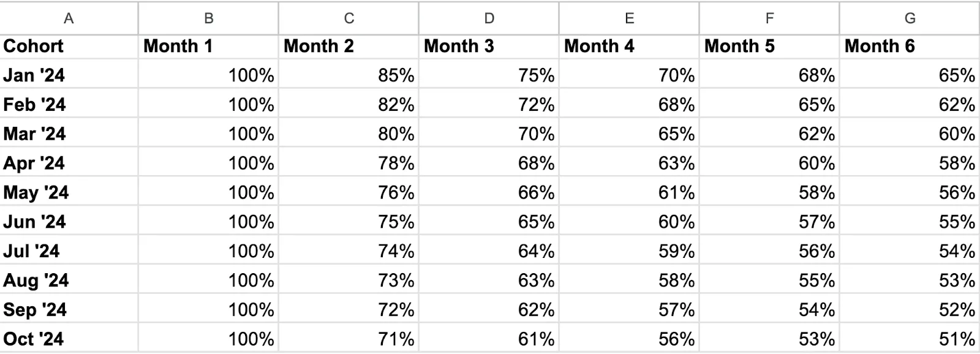Viewport: 980px width, 354px height.
Task: Select the Mar '24 cohort label cell
Action: [69, 134]
